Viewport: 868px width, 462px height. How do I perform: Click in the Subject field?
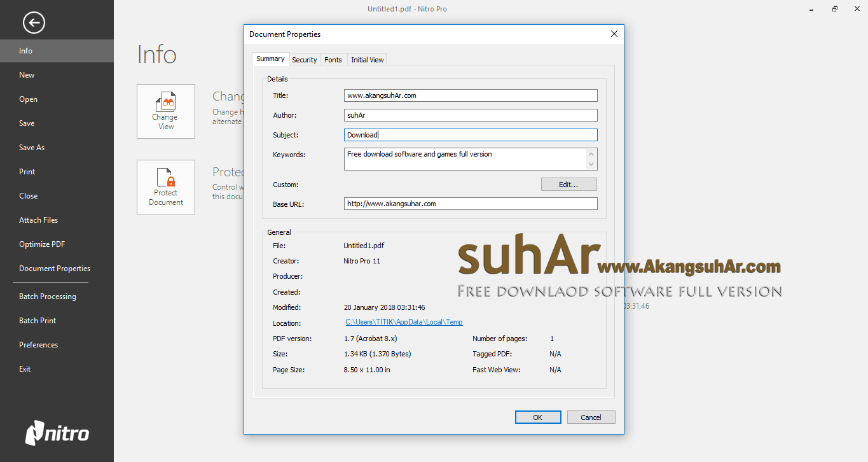click(471, 135)
